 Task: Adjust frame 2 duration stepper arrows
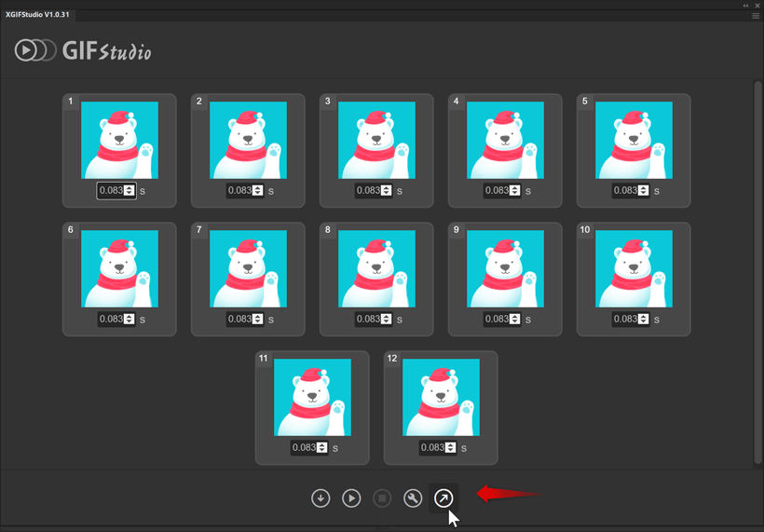pyautogui.click(x=258, y=190)
